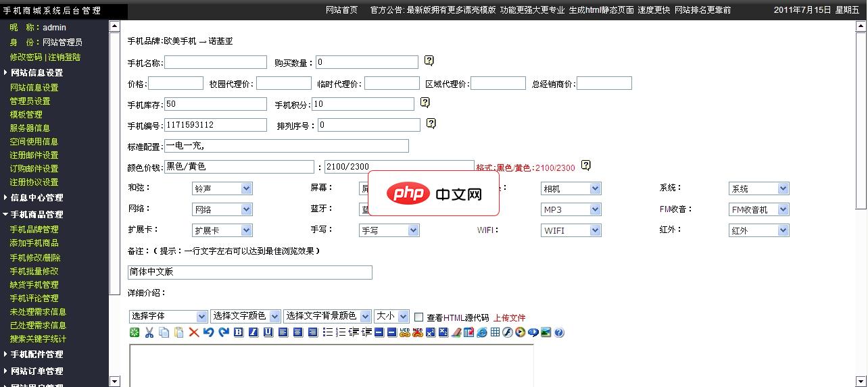
Task: Click the 注销登陆 link
Action: tap(64, 57)
